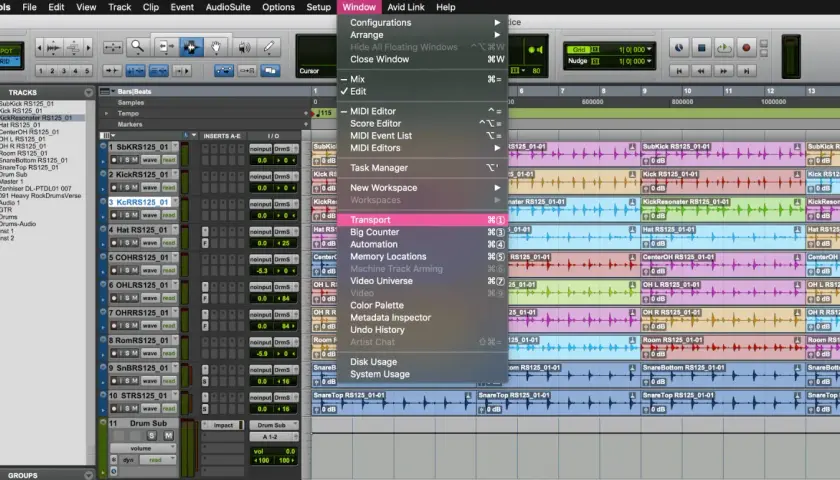Open Drum Sub output A 1-2 selector
840x480 pixels.
click(273, 437)
